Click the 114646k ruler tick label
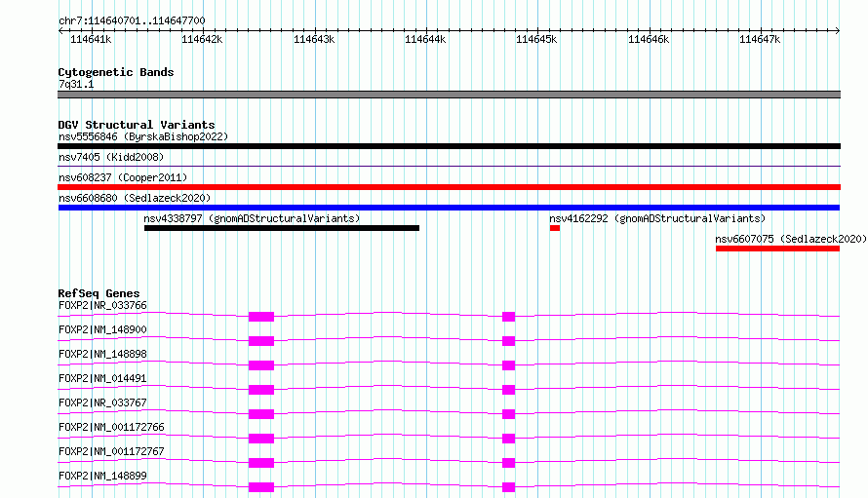The height and width of the screenshot is (498, 868). [x=649, y=39]
